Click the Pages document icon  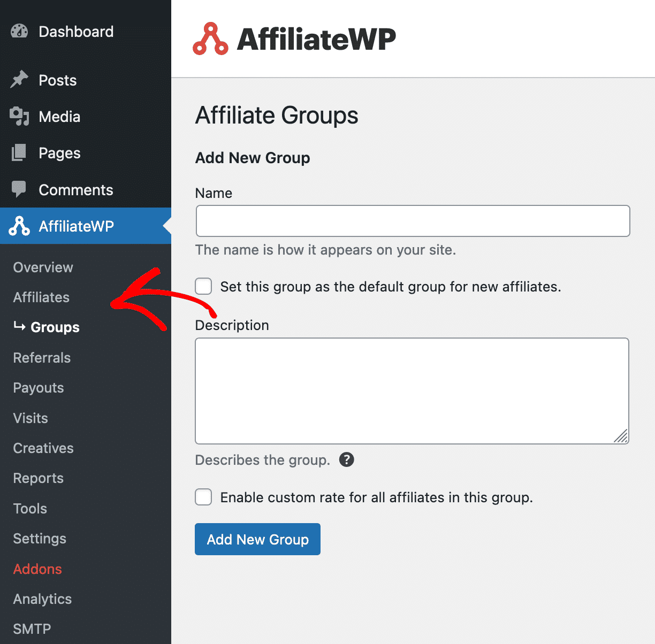[x=19, y=153]
